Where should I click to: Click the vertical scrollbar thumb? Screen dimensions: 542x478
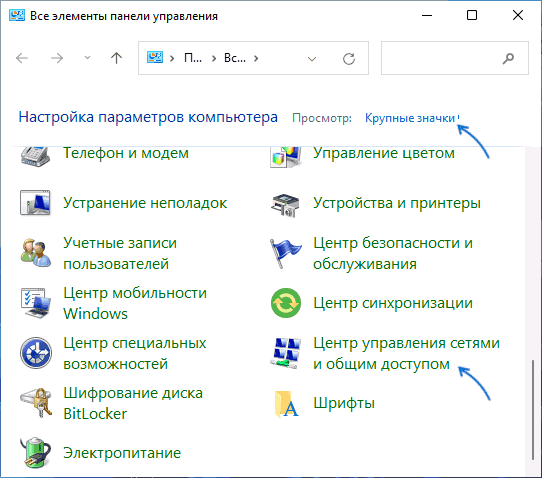click(533, 410)
